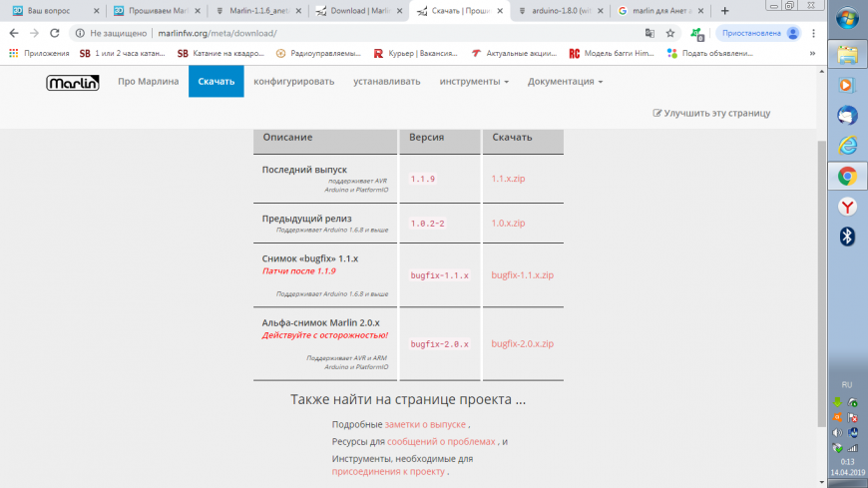
Task: Click the Bluetooth taskbar icon
Action: pos(847,237)
